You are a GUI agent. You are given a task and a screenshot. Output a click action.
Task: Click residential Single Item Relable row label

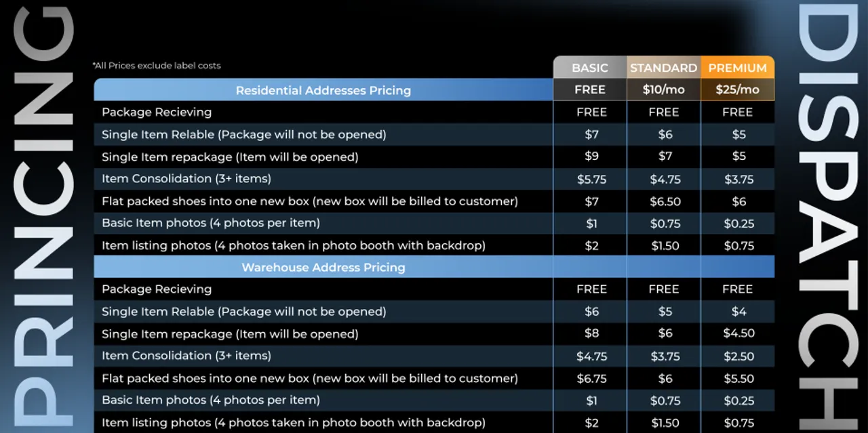[x=244, y=135]
